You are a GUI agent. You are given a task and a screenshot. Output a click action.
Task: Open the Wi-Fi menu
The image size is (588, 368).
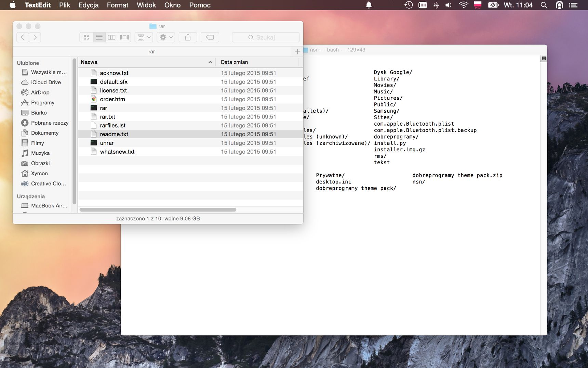coord(464,5)
